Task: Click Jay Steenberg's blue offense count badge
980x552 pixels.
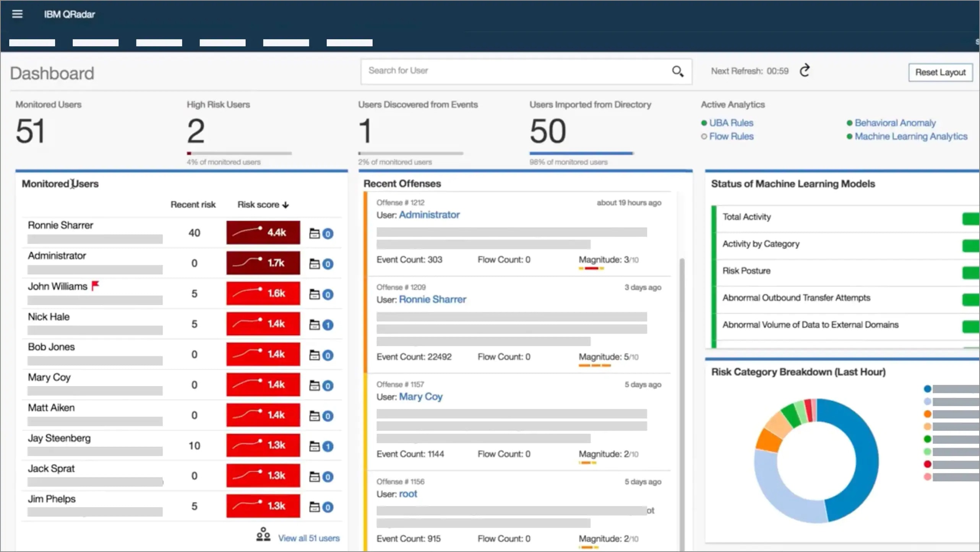Action: click(x=328, y=446)
